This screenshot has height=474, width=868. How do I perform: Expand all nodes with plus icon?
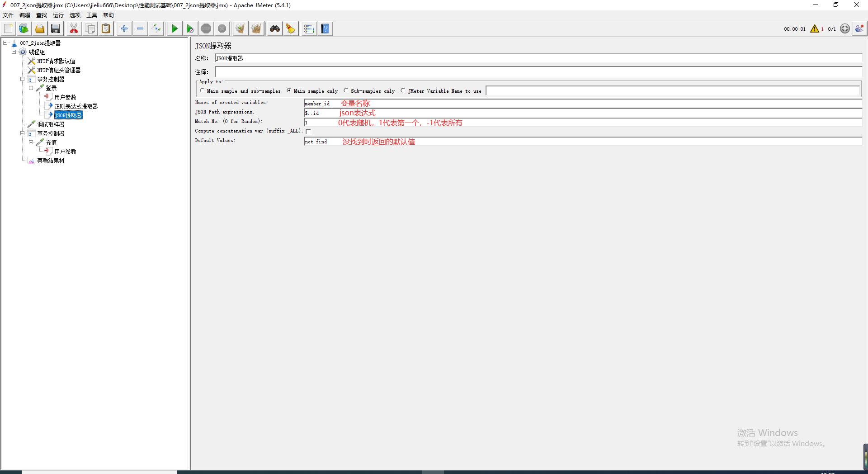124,28
